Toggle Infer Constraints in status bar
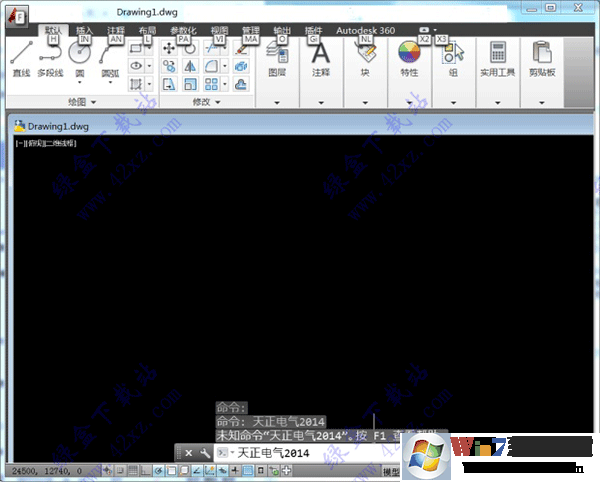The image size is (600, 482). tap(108, 471)
